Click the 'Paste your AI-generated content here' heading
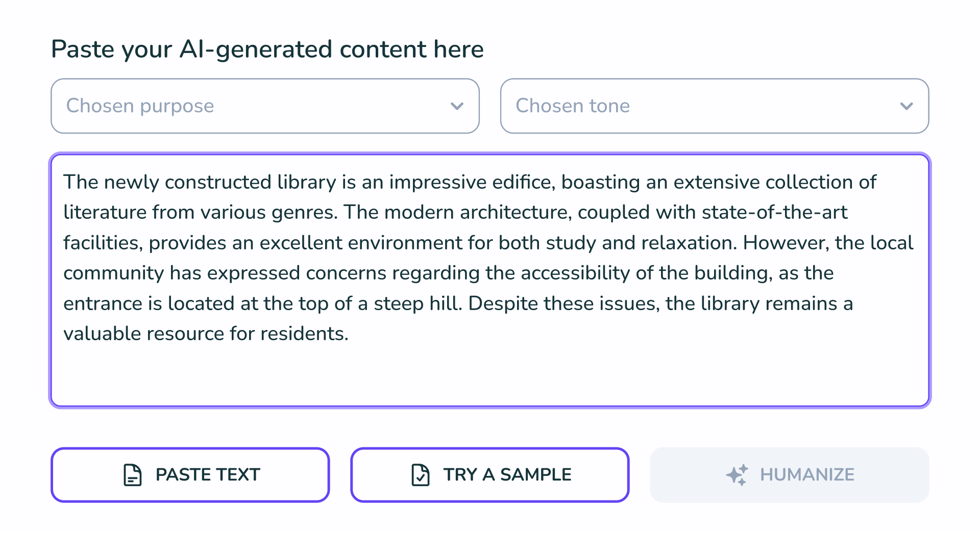 267,49
